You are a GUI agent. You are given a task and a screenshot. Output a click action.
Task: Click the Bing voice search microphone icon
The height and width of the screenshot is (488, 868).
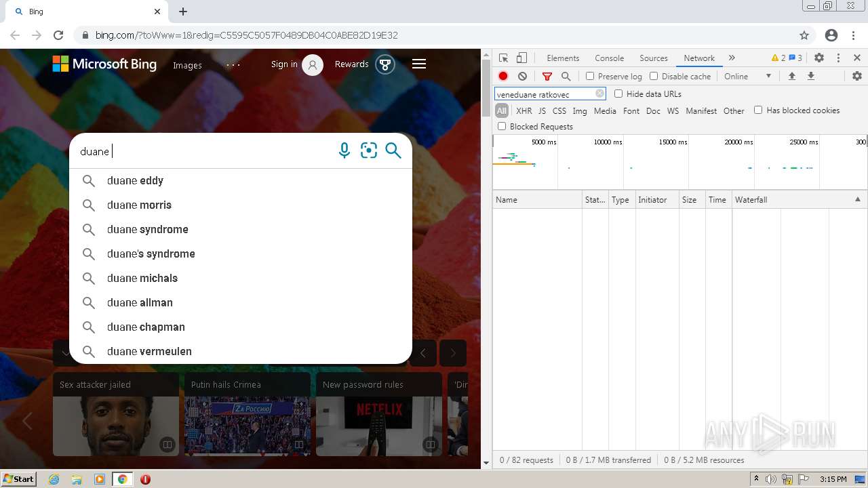344,150
